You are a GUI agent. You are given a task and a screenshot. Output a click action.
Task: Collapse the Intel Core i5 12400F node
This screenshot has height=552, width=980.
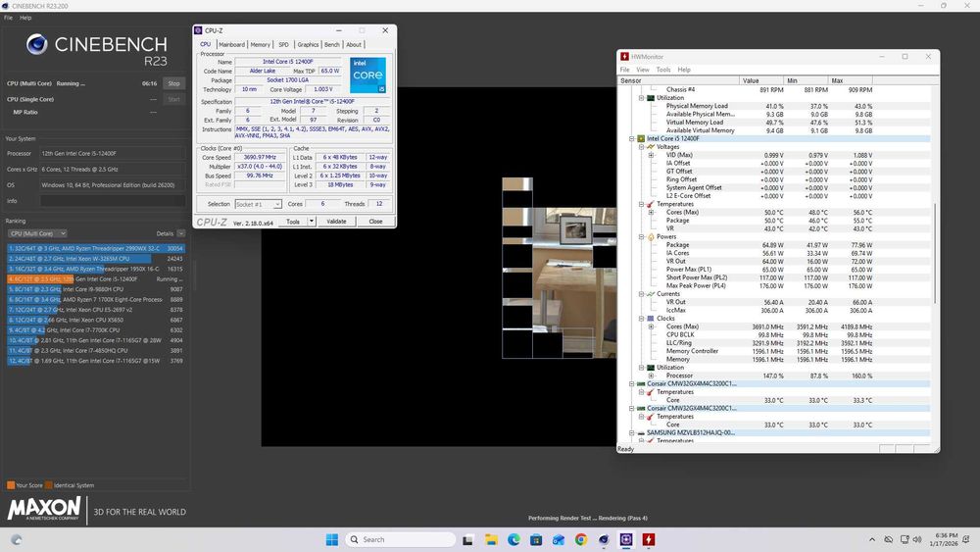(632, 139)
